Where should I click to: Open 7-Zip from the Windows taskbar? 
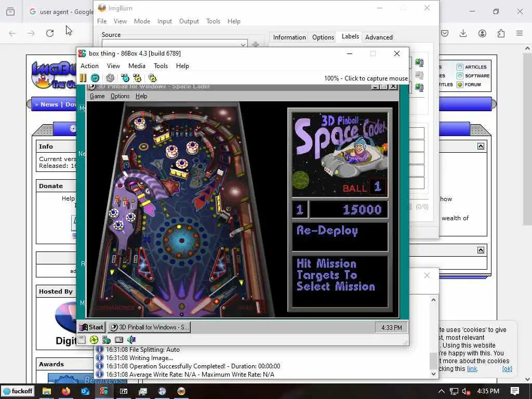(124, 391)
